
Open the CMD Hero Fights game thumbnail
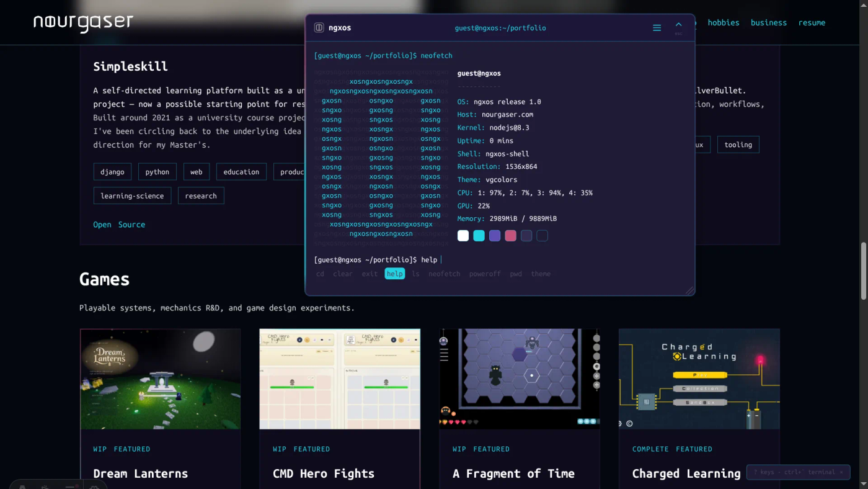click(x=340, y=379)
